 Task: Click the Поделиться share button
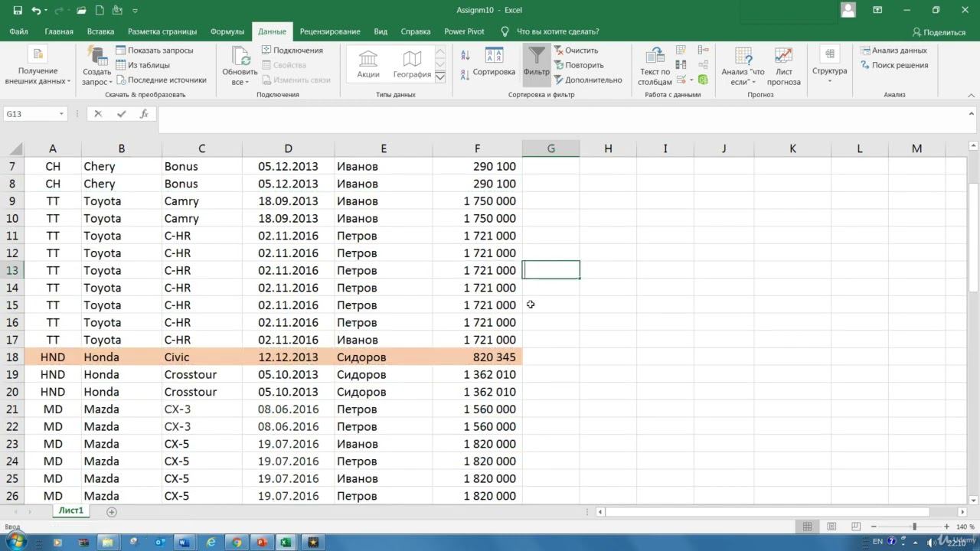(939, 32)
